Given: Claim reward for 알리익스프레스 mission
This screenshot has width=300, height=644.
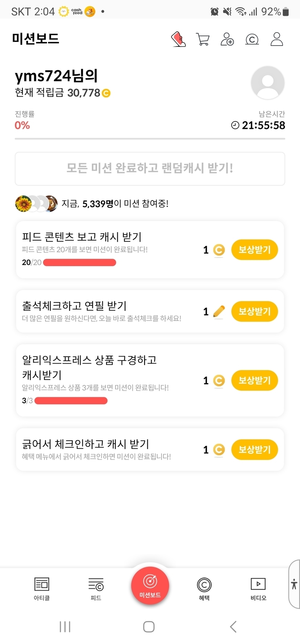Looking at the screenshot, I should tap(254, 380).
